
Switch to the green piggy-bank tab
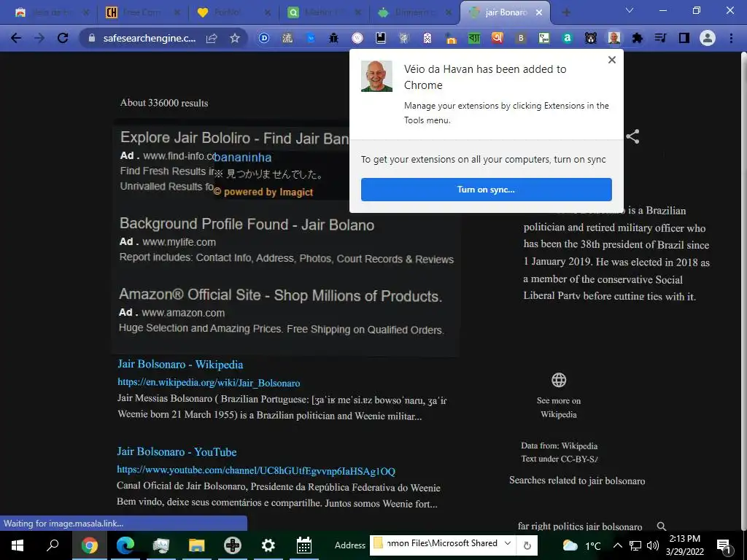point(414,12)
